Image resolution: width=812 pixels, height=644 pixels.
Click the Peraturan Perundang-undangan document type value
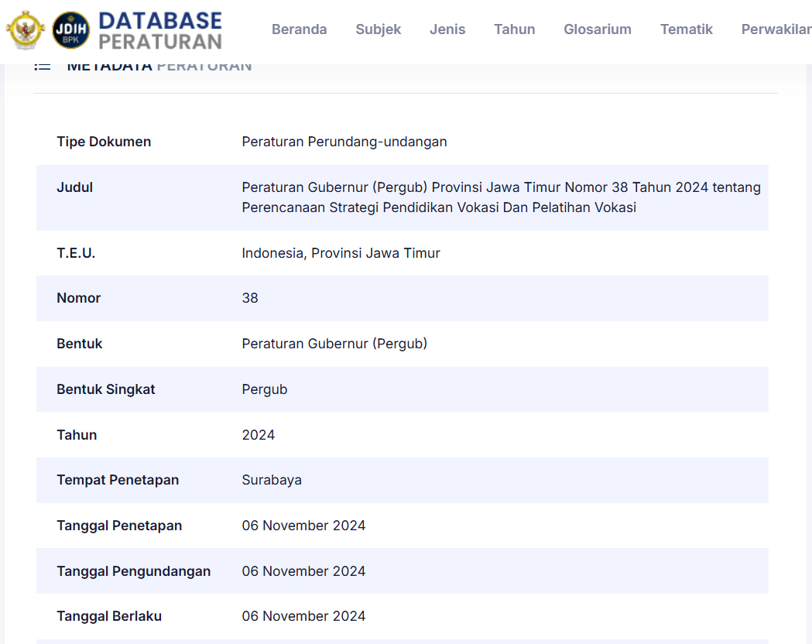[344, 142]
